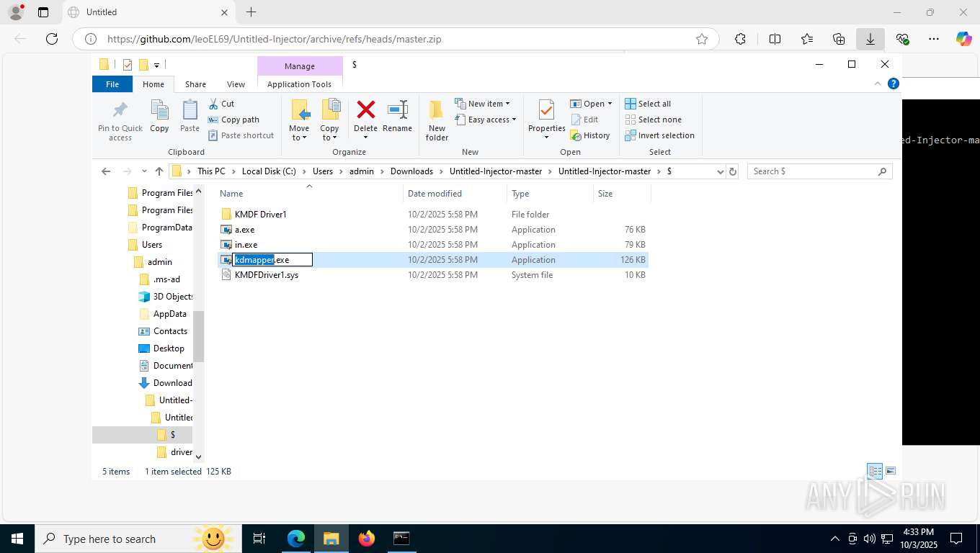This screenshot has height=553, width=980.
Task: Click the Manage contextual tab
Action: pos(299,66)
